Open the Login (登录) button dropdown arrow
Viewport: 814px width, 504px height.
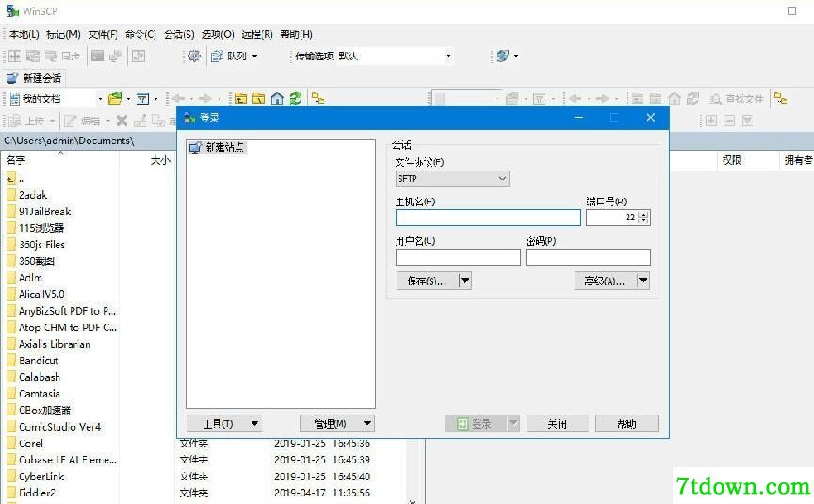(513, 424)
